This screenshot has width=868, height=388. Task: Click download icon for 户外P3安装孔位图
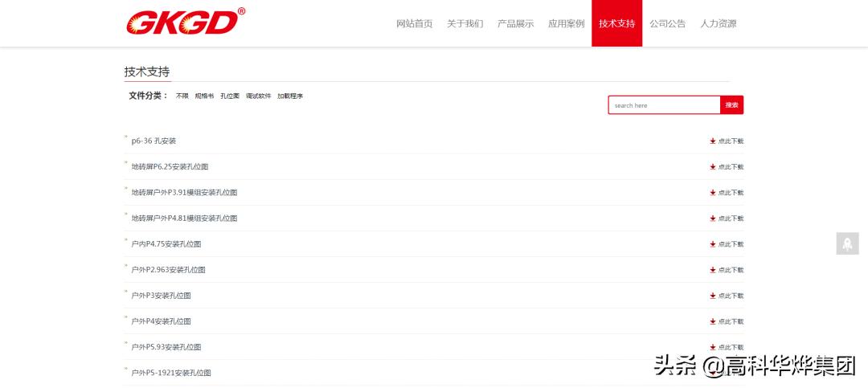pos(712,296)
